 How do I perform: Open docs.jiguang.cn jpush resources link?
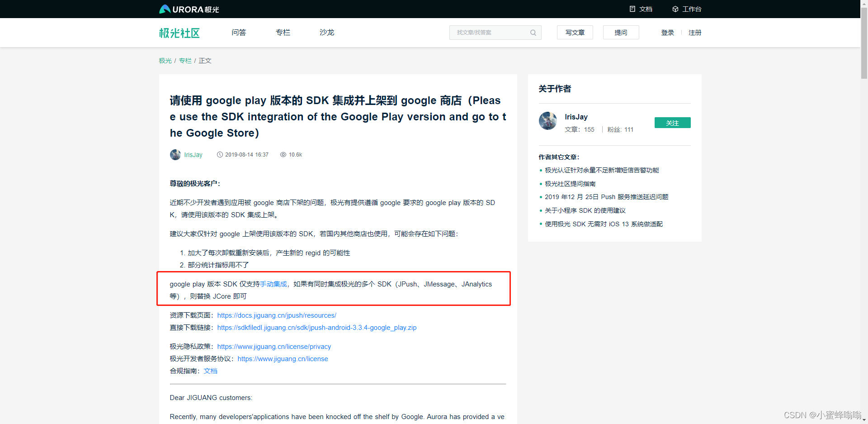[277, 315]
